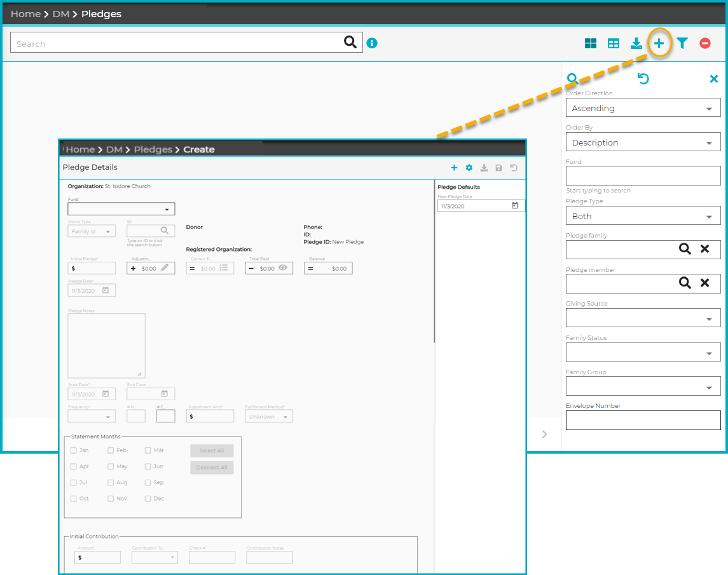Check the May statement month
The image size is (728, 575).
click(x=111, y=466)
